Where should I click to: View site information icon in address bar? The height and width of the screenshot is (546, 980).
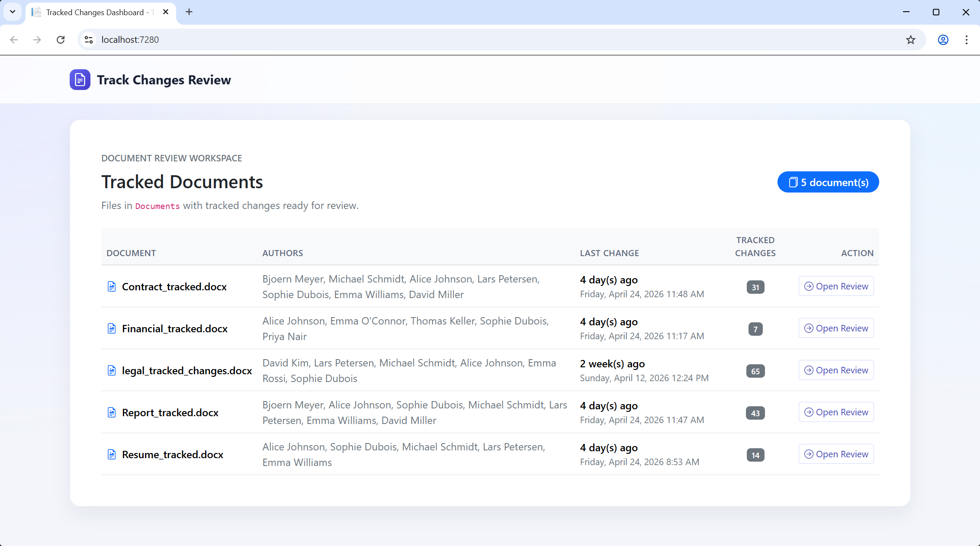[89, 40]
